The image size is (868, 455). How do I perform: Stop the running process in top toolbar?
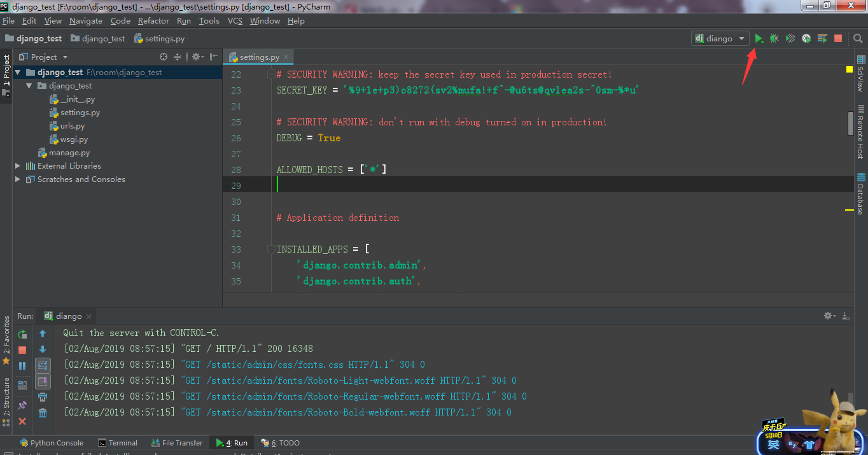(838, 38)
